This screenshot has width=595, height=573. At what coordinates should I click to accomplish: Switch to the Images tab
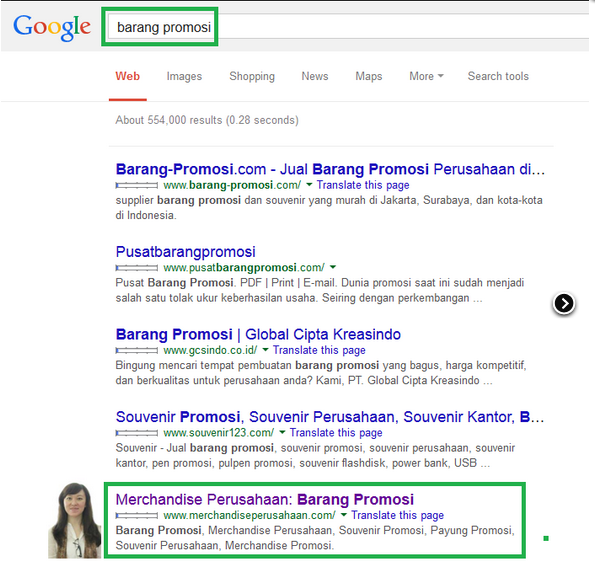pyautogui.click(x=184, y=76)
